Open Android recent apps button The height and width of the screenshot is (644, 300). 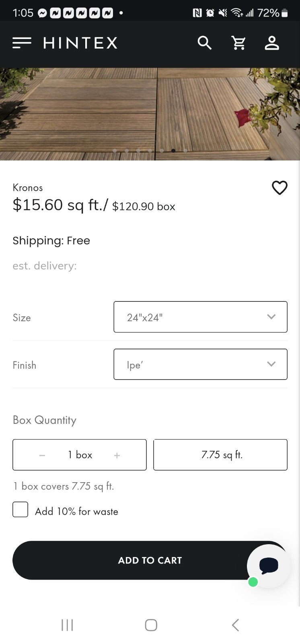[67, 625]
